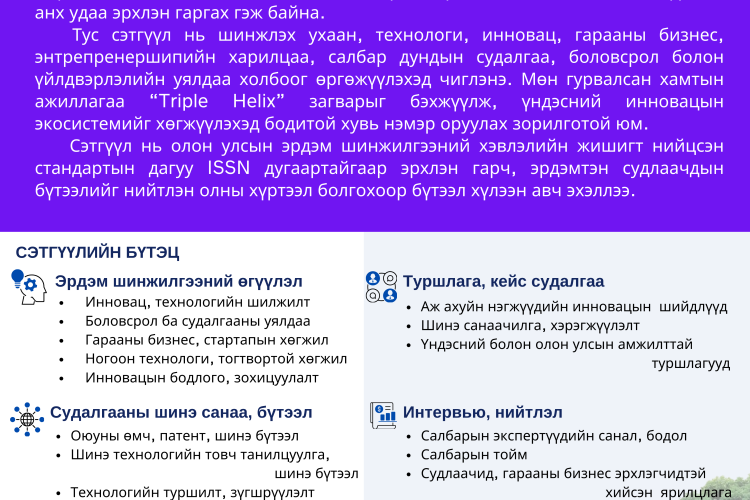Click bullet Ногоон технологи, тогтвортой хөгжил

pyautogui.click(x=216, y=358)
